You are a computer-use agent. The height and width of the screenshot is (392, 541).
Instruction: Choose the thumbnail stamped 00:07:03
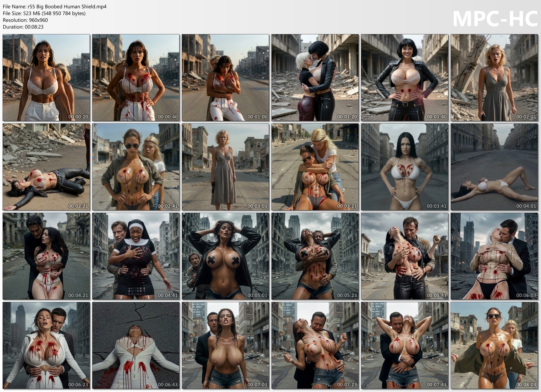pos(225,346)
